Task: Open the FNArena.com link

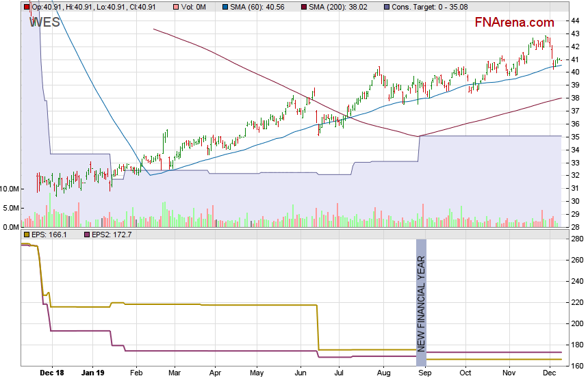Action: point(515,23)
